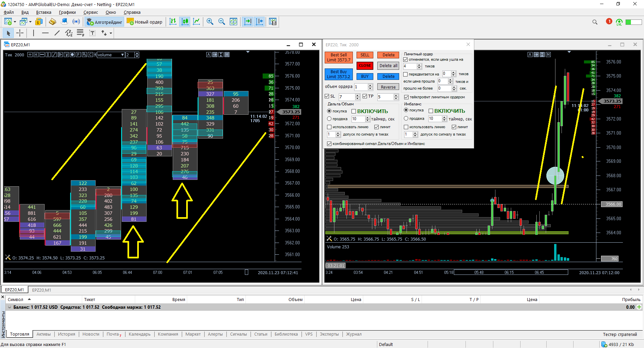Open the search magnifier in toolbar
The height and width of the screenshot is (348, 644).
(595, 22)
